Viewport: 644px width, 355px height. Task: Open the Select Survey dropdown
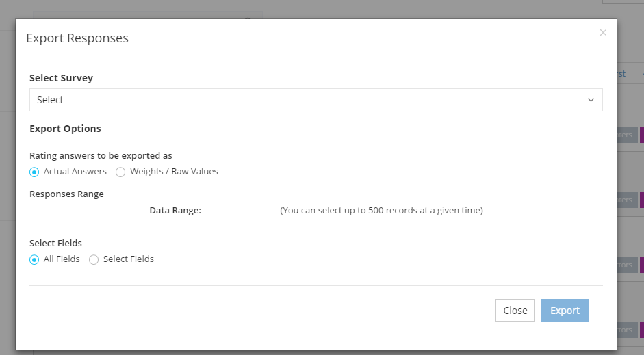(x=315, y=100)
